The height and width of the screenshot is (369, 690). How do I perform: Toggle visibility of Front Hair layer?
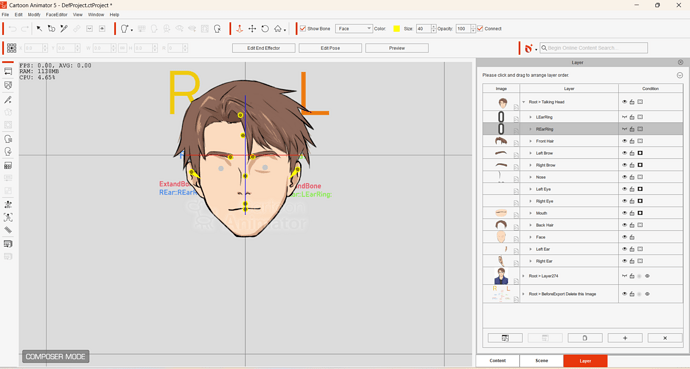[624, 141]
